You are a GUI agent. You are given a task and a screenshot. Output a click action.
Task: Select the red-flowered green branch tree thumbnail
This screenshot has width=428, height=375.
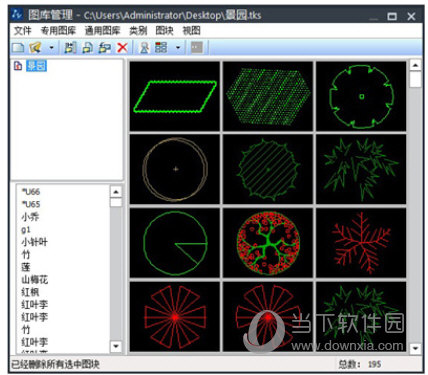268,243
